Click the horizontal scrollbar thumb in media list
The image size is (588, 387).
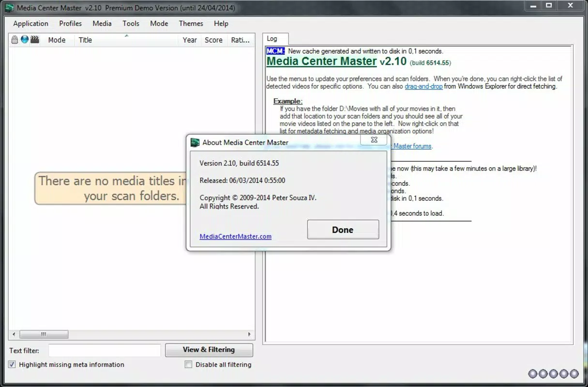[44, 334]
